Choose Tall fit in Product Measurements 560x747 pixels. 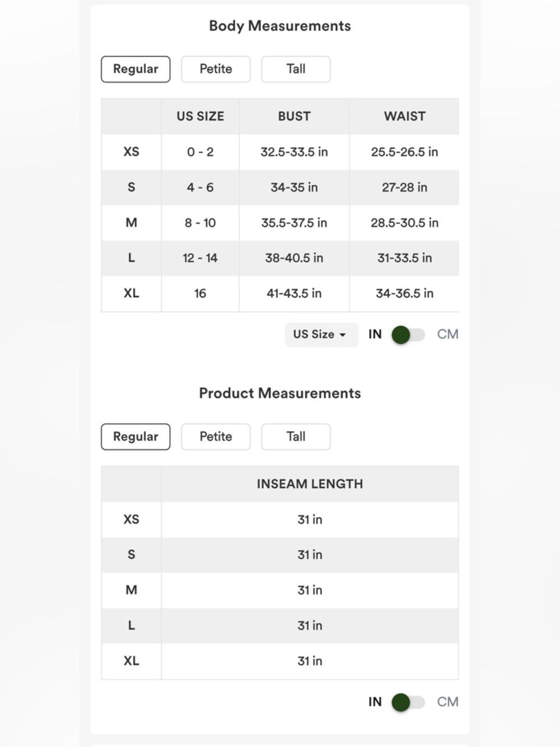[296, 437]
